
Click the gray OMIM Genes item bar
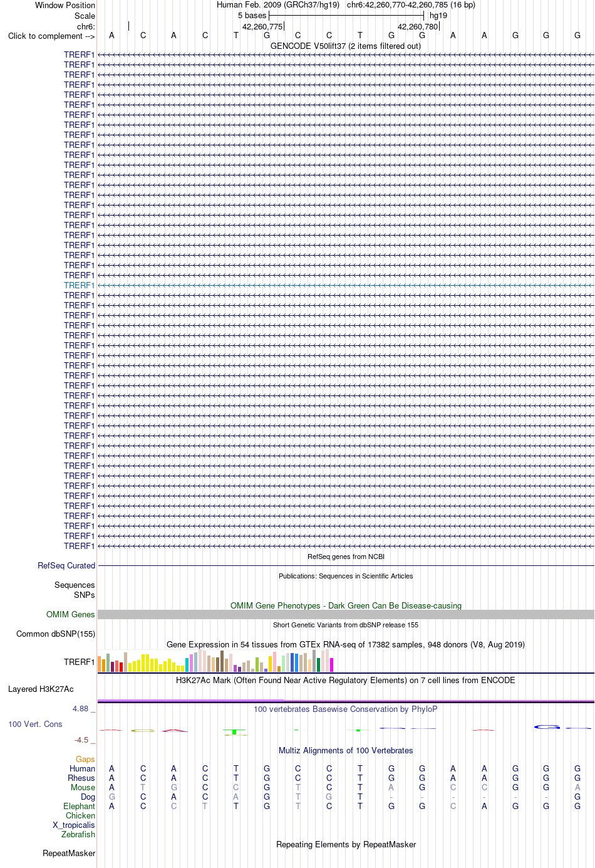346,614
